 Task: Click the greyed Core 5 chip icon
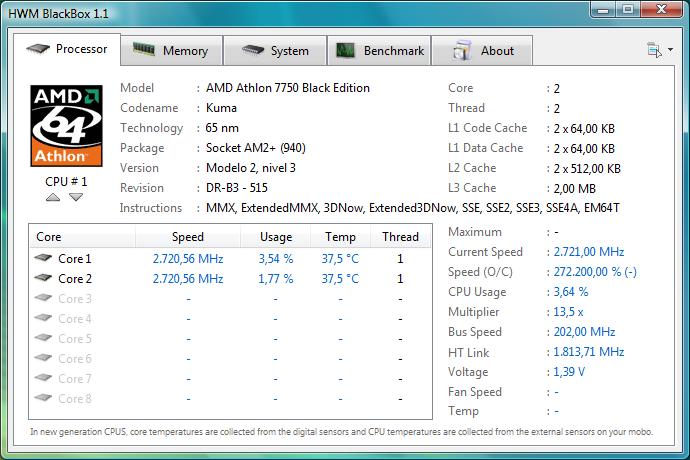[x=44, y=338]
